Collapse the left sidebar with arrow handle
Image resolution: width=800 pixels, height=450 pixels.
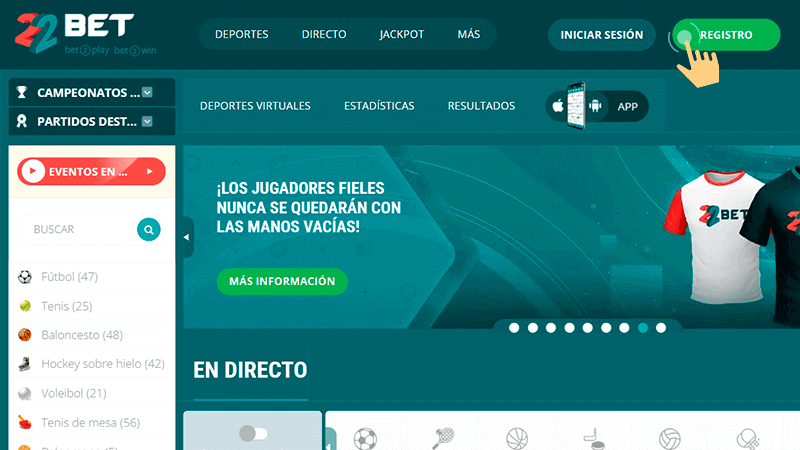tap(187, 237)
